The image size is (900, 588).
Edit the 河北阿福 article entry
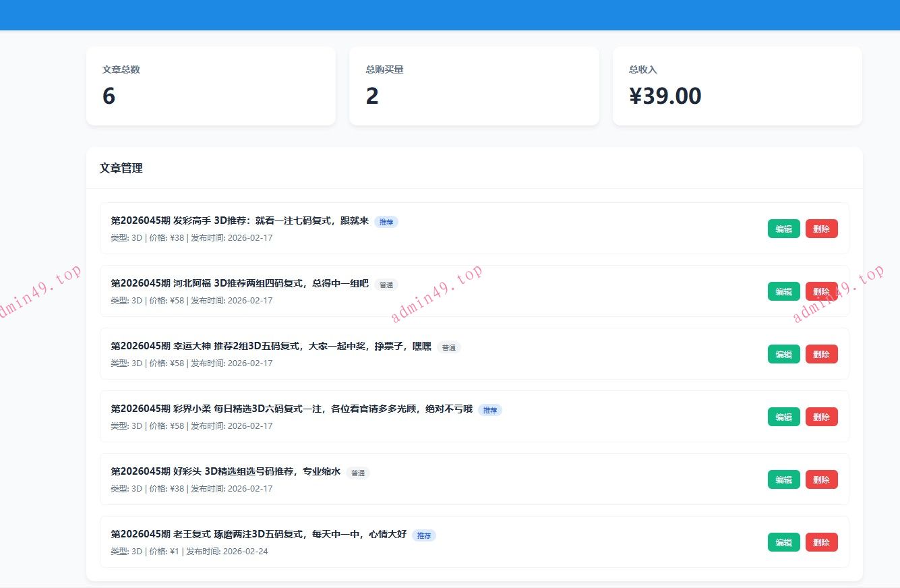pyautogui.click(x=783, y=291)
